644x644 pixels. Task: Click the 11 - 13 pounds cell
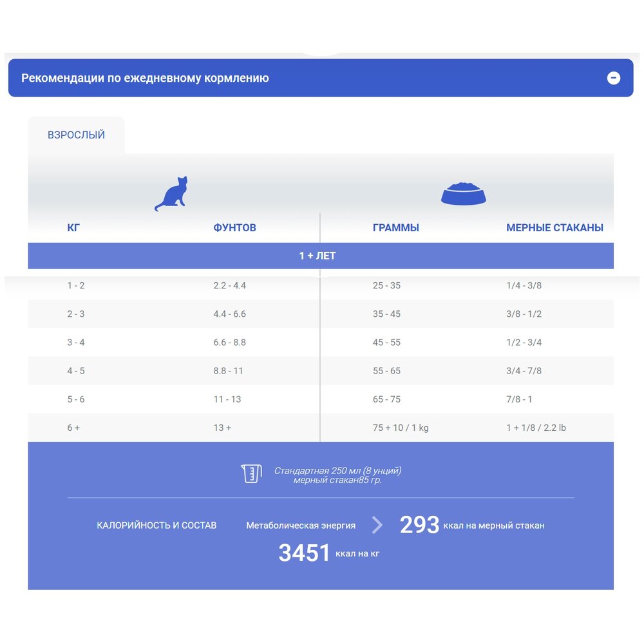coord(227,399)
